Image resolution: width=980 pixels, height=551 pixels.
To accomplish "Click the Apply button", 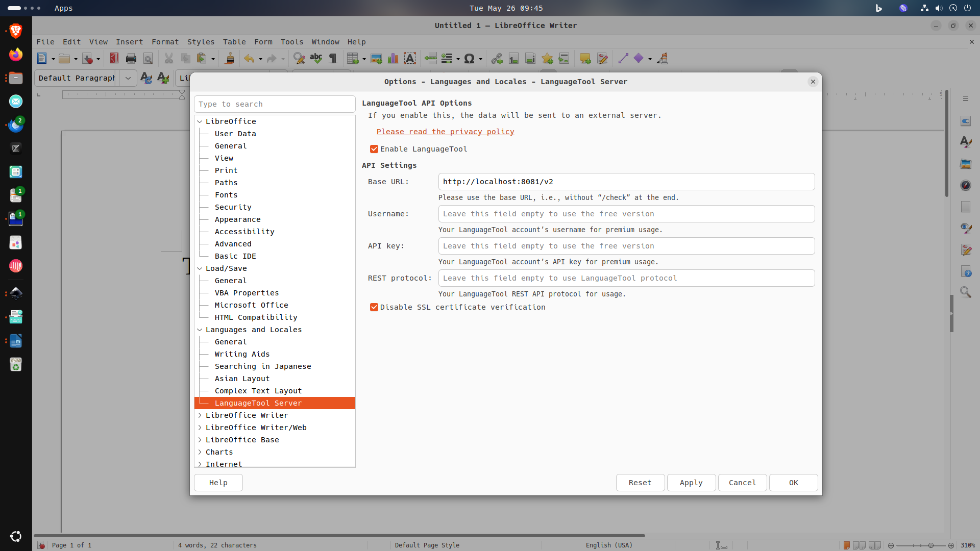I will point(691,483).
